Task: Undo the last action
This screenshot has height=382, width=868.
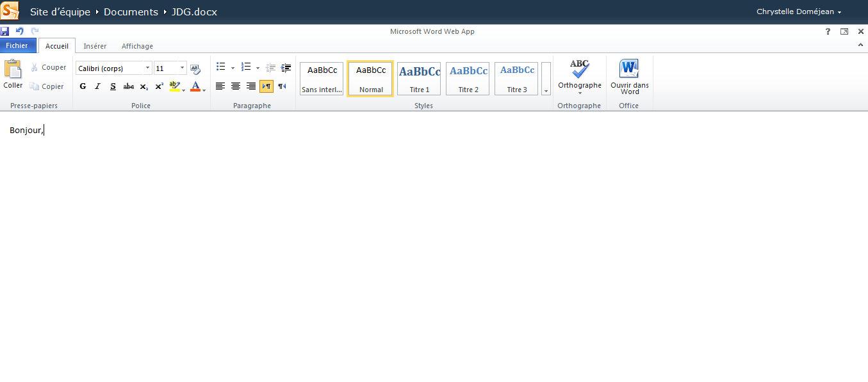Action: (19, 31)
